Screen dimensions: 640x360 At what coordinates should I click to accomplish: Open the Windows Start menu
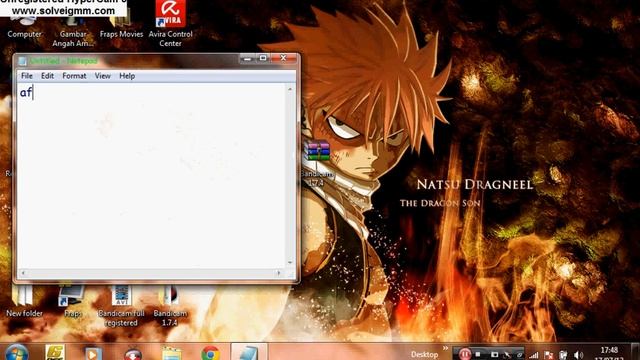(x=17, y=353)
